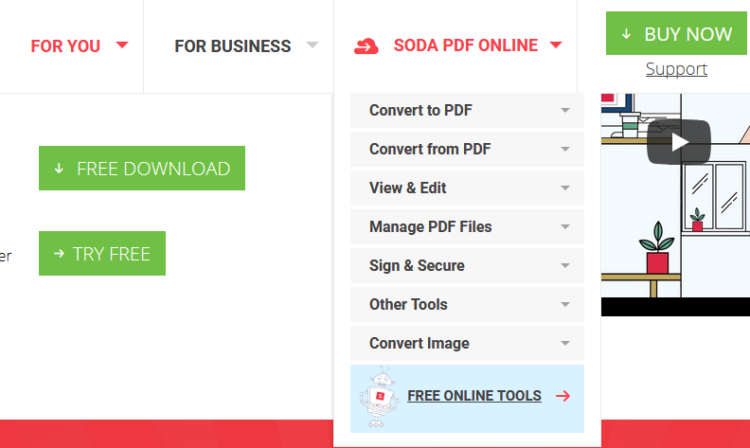
Task: Select the Manage PDF Files menu item
Action: (x=467, y=227)
